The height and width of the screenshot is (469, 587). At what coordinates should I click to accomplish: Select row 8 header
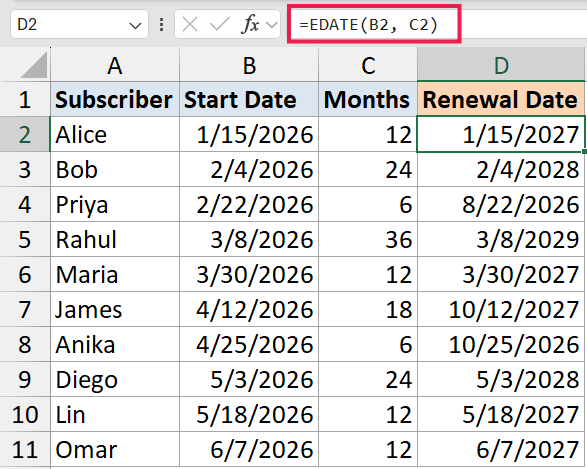25,344
